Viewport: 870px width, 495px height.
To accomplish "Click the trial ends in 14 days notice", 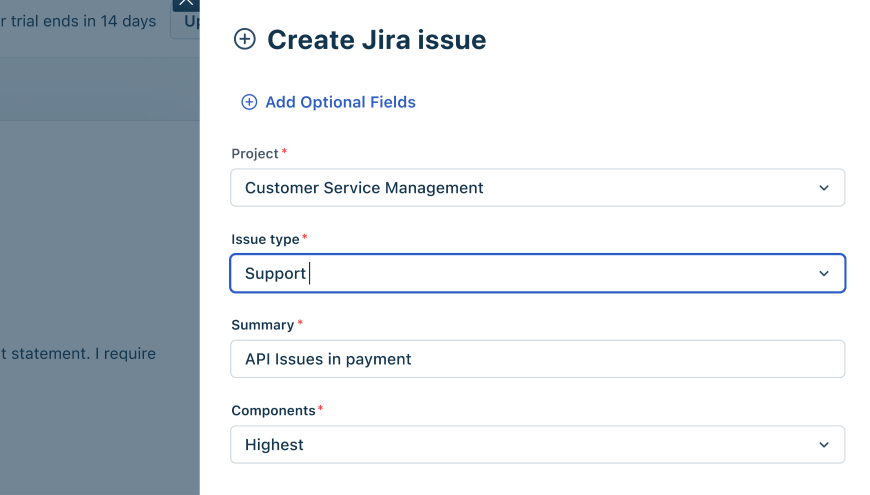I will point(78,21).
